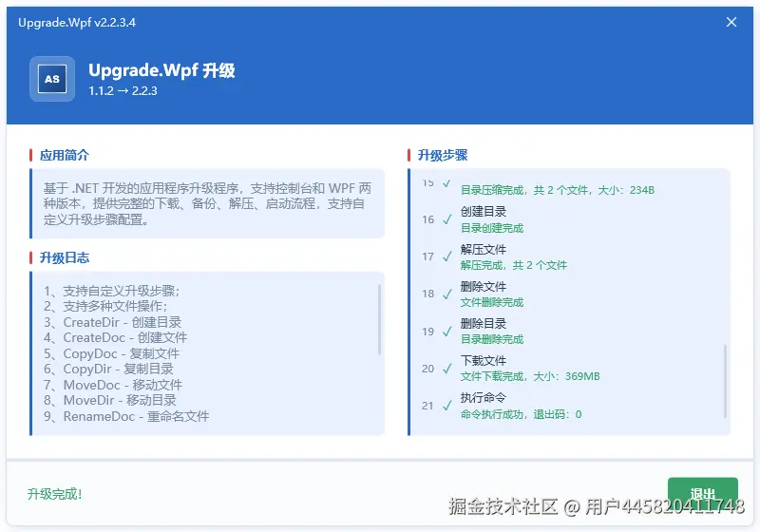This screenshot has width=760, height=532.
Task: Click checkmark icon for step 18 删除文件
Action: point(446,294)
